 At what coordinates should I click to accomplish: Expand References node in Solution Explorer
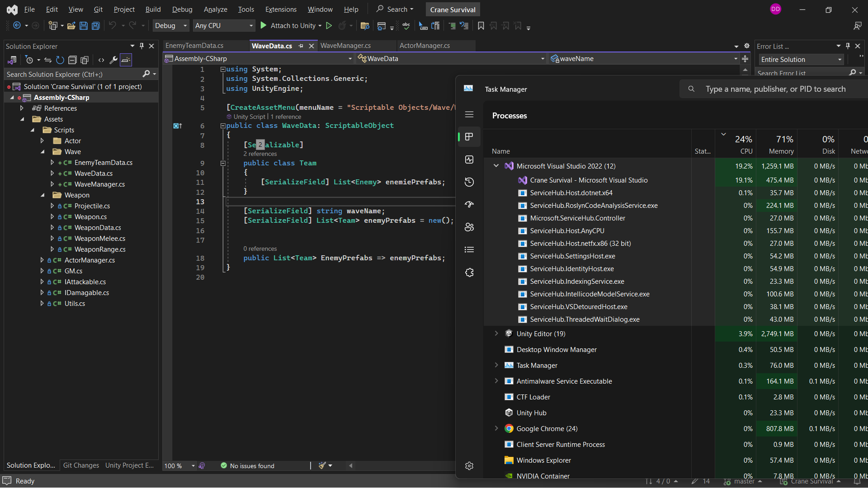coord(22,108)
